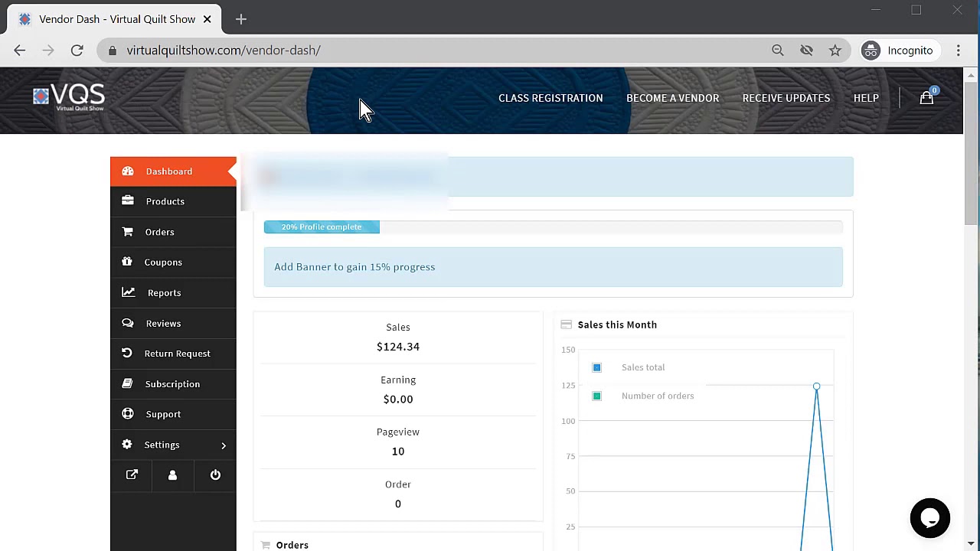Image resolution: width=980 pixels, height=551 pixels.
Task: Click the Coupons gift icon
Action: click(127, 262)
